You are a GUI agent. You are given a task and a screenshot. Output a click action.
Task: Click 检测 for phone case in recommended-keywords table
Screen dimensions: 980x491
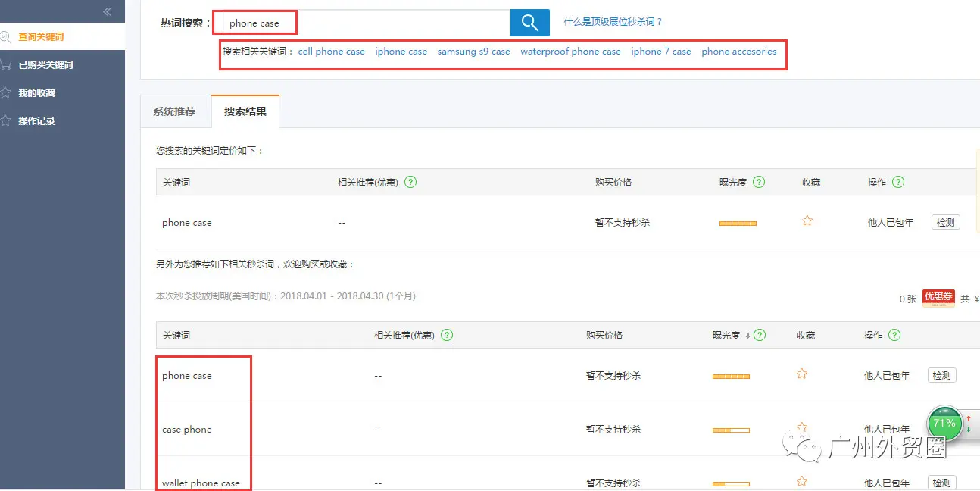[941, 375]
